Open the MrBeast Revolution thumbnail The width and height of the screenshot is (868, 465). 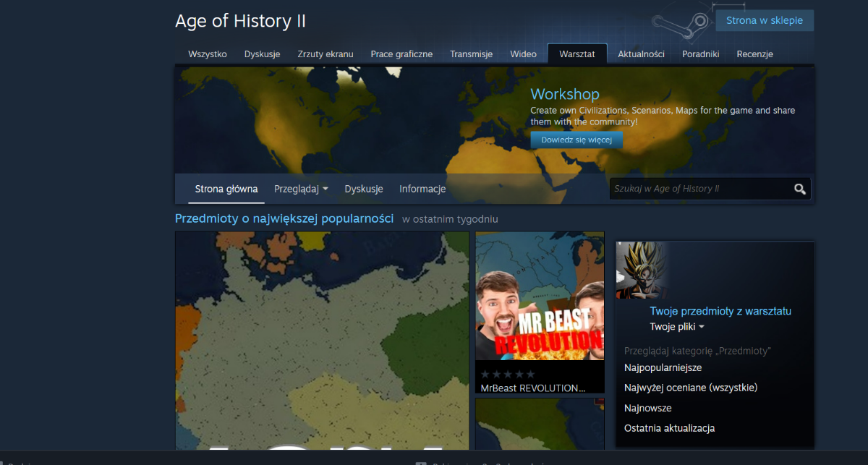coord(540,296)
